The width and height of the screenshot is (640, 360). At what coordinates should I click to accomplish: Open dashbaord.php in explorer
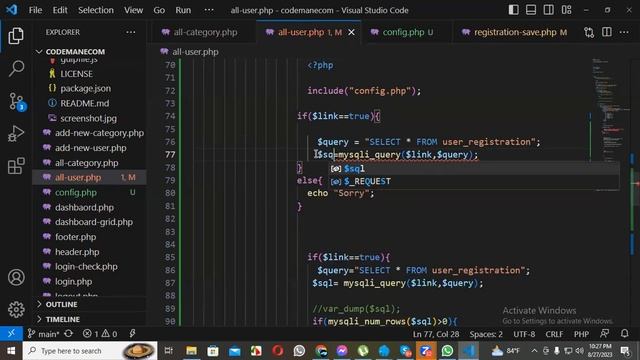click(89, 207)
